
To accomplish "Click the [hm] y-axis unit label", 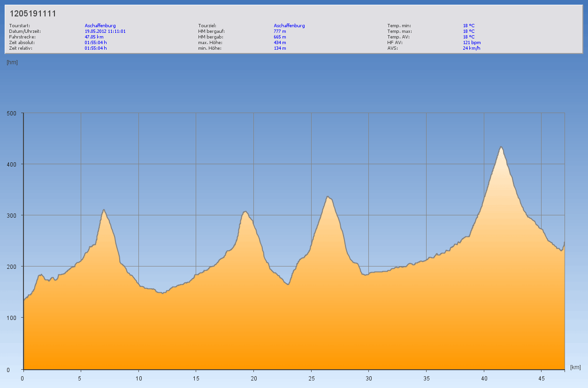I will coord(12,62).
